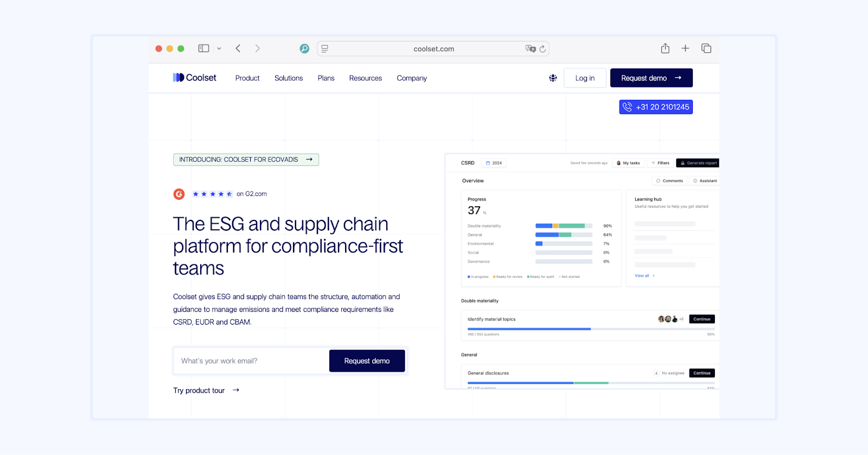Viewport: 868px width, 455px height.
Task: Click the Generate report button
Action: tap(698, 163)
